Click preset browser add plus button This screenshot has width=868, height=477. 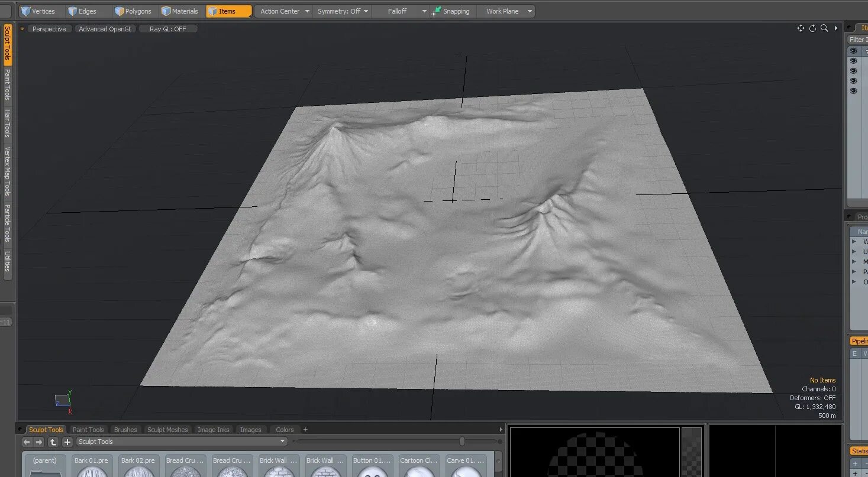(x=67, y=442)
